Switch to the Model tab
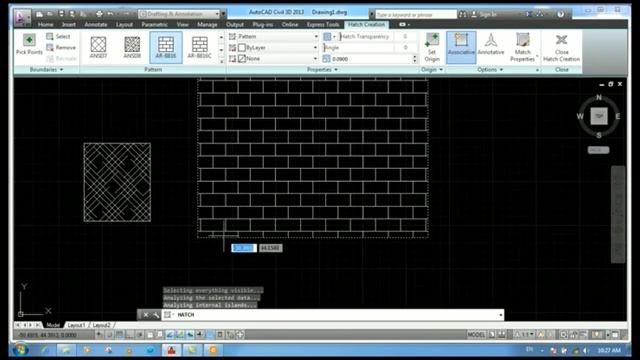 click(53, 325)
